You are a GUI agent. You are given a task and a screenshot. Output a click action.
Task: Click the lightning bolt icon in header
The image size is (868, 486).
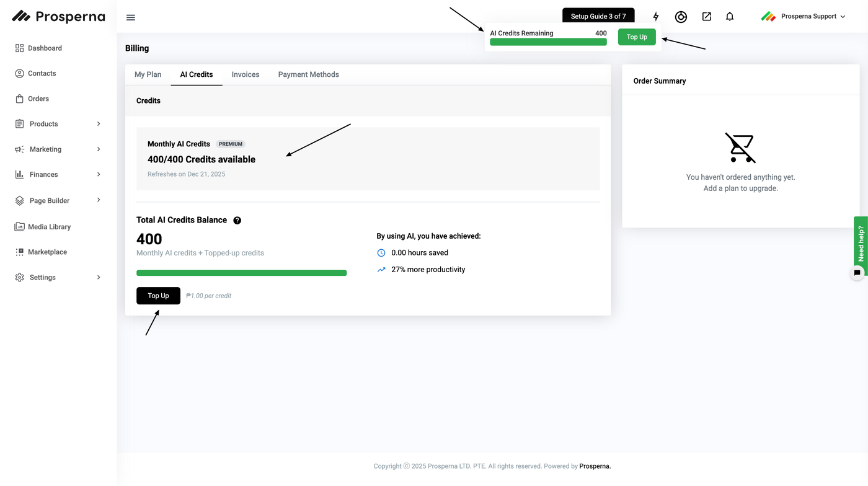pos(656,17)
